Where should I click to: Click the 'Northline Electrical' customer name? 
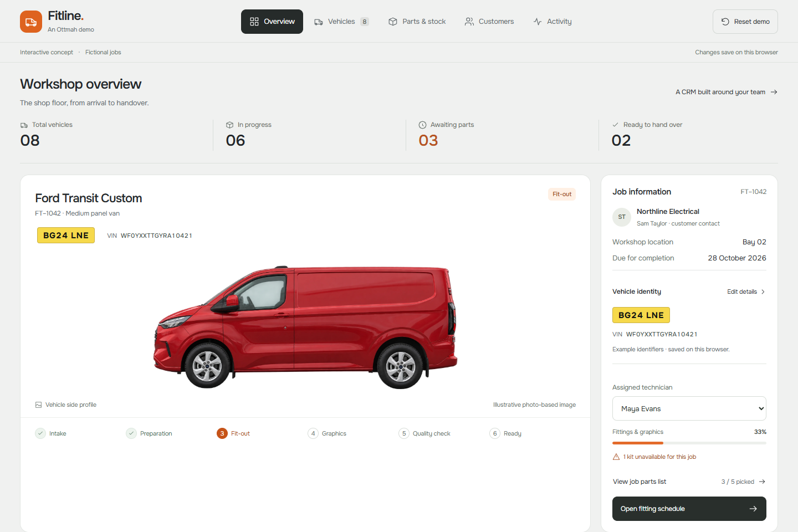pos(668,212)
